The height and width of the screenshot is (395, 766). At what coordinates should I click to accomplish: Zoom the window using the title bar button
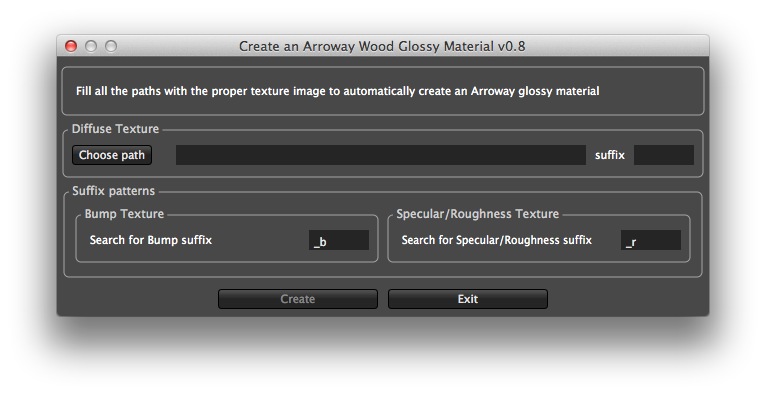(x=111, y=46)
